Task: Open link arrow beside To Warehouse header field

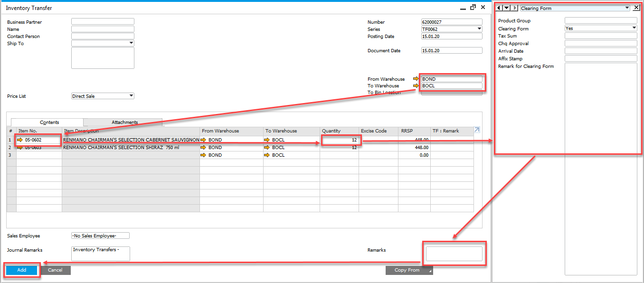Action: [417, 85]
